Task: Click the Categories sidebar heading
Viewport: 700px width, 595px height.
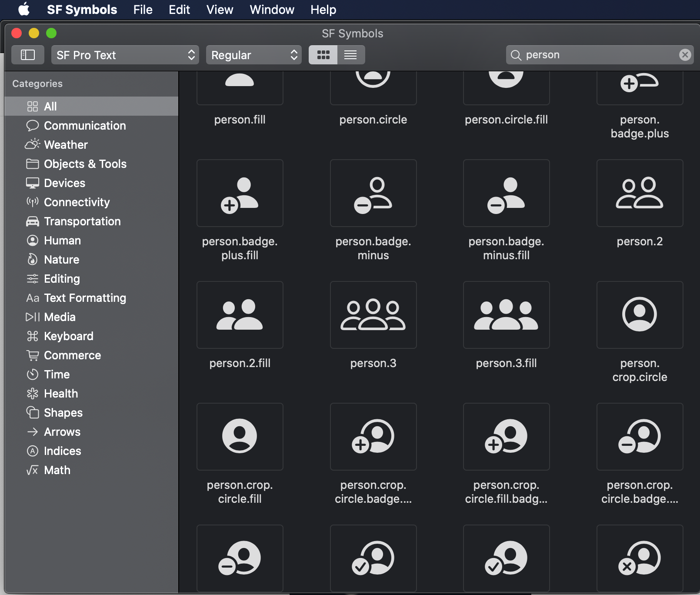Action: (37, 84)
